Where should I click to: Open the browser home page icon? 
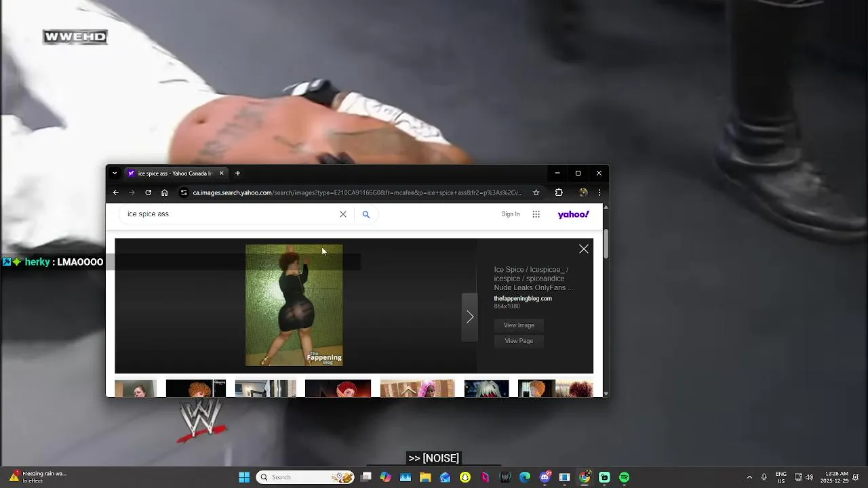pyautogui.click(x=164, y=192)
